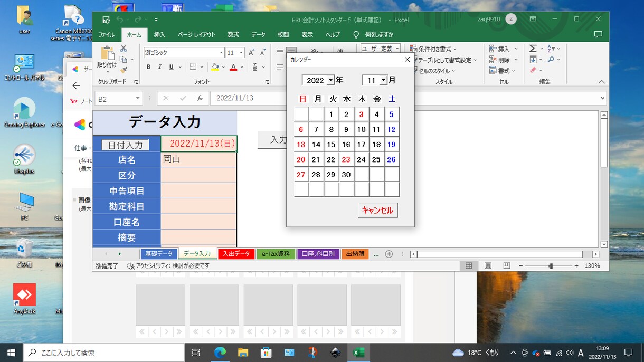Click the キャンセル button
The image size is (644, 362).
point(377,210)
